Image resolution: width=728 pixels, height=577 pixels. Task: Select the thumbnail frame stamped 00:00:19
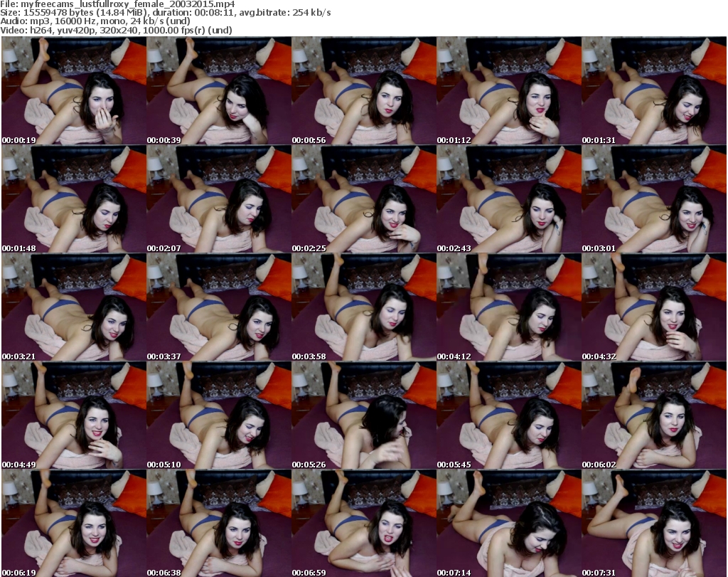74,90
